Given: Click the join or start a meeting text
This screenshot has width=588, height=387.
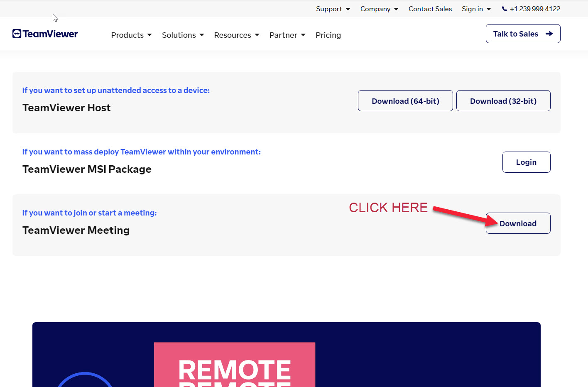Looking at the screenshot, I should click(89, 213).
